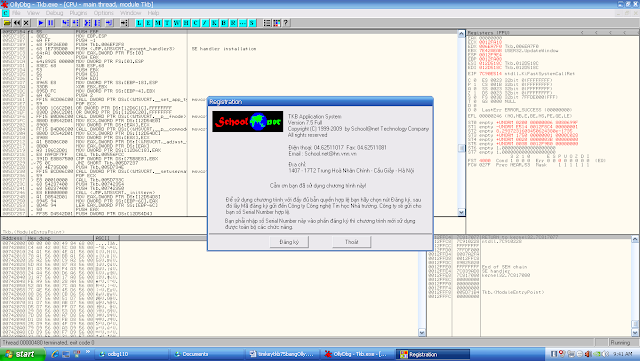
Task: Click the Go to address toolbar icon
Action: coord(124,23)
